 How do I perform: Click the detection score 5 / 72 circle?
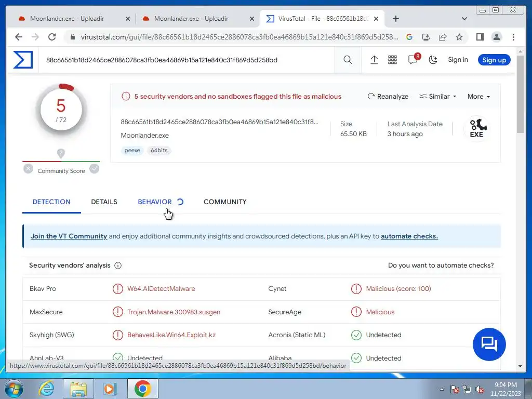point(61,110)
